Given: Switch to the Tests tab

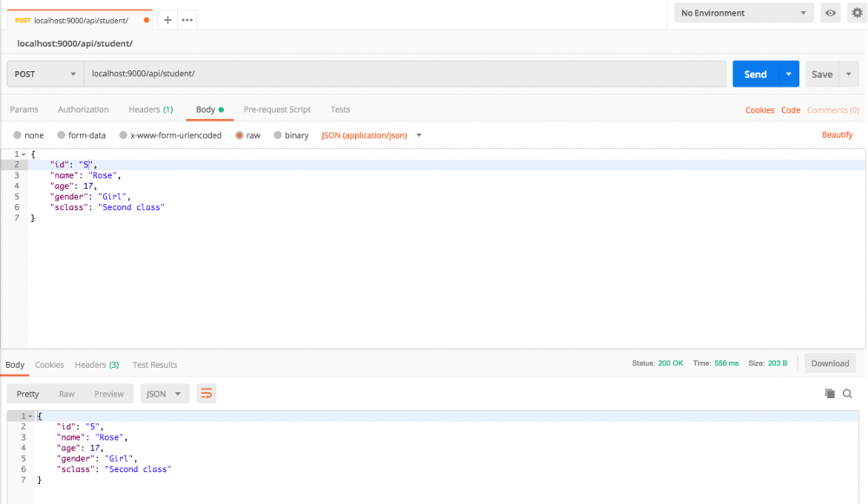Looking at the screenshot, I should point(339,109).
